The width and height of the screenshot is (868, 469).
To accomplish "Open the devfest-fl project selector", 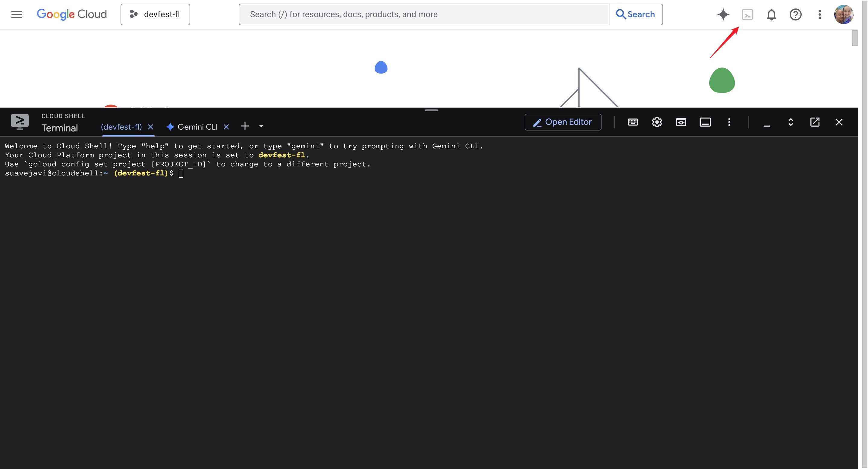I will [155, 14].
